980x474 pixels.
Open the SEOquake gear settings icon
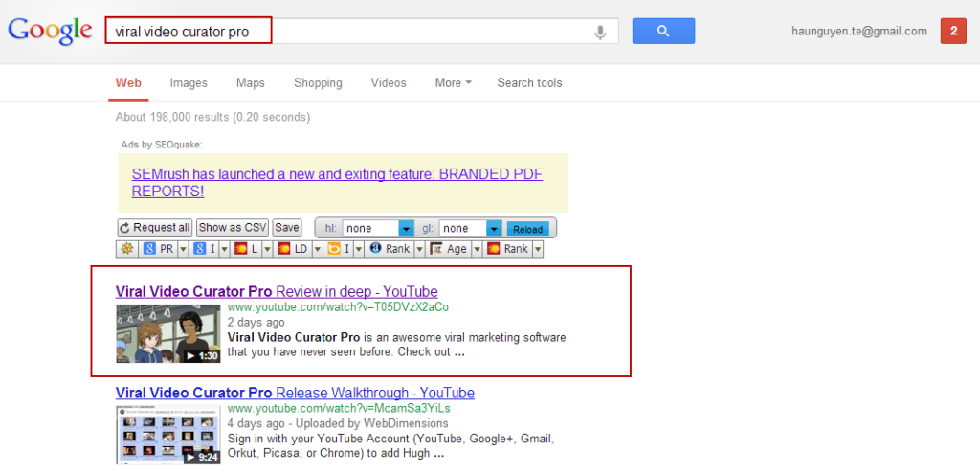pyautogui.click(x=127, y=249)
